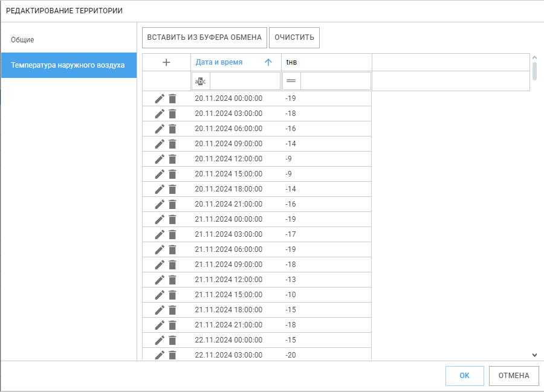Edit the 20.11.2024 18:00:00 row

[160, 189]
